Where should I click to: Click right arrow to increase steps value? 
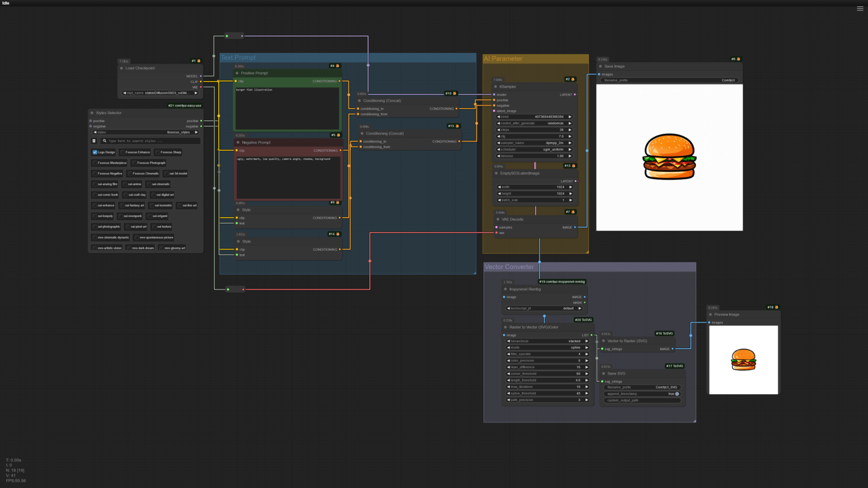click(570, 130)
